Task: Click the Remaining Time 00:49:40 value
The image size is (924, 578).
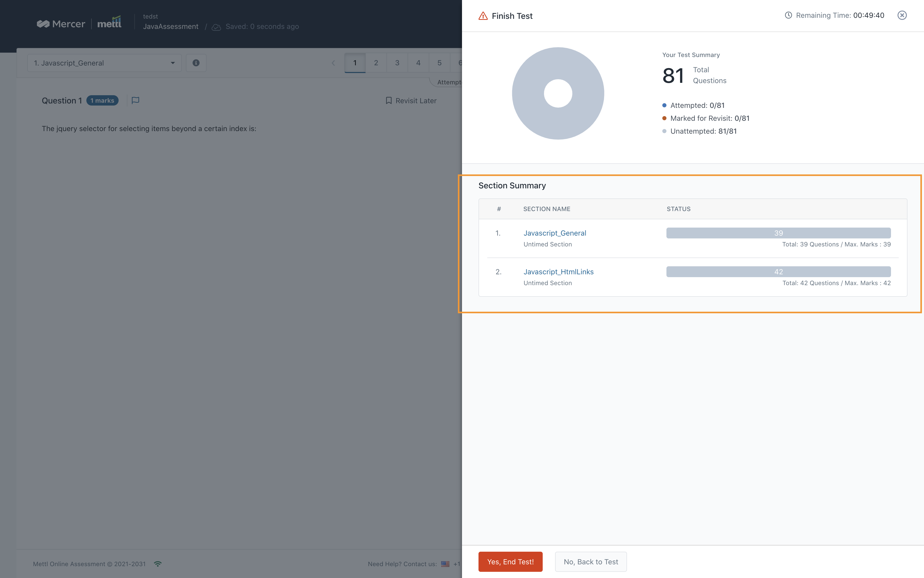Action: click(x=869, y=15)
